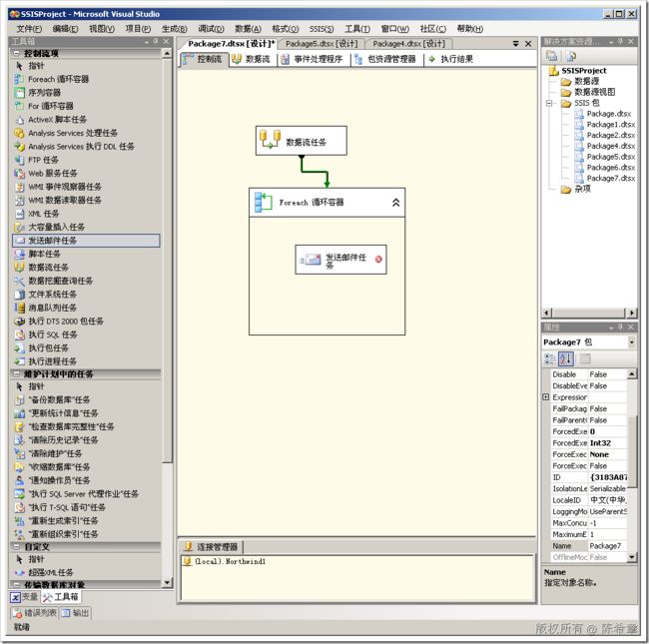Collapse the 控制流项 toolbox section
The height and width of the screenshot is (644, 649).
tap(17, 53)
